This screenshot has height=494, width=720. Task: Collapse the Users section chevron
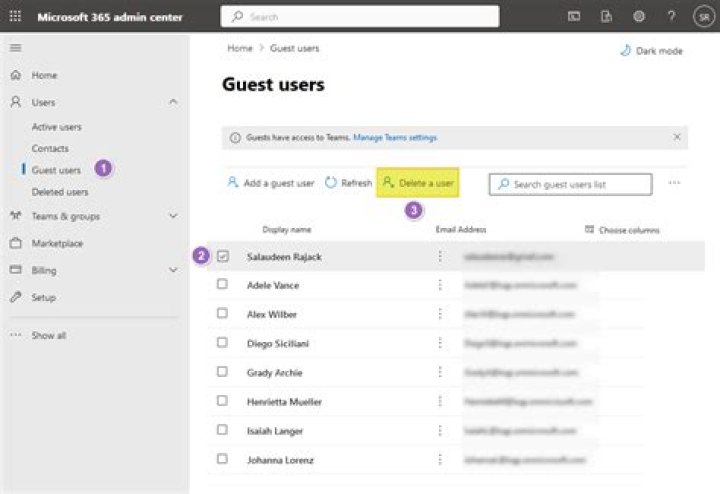click(x=173, y=101)
